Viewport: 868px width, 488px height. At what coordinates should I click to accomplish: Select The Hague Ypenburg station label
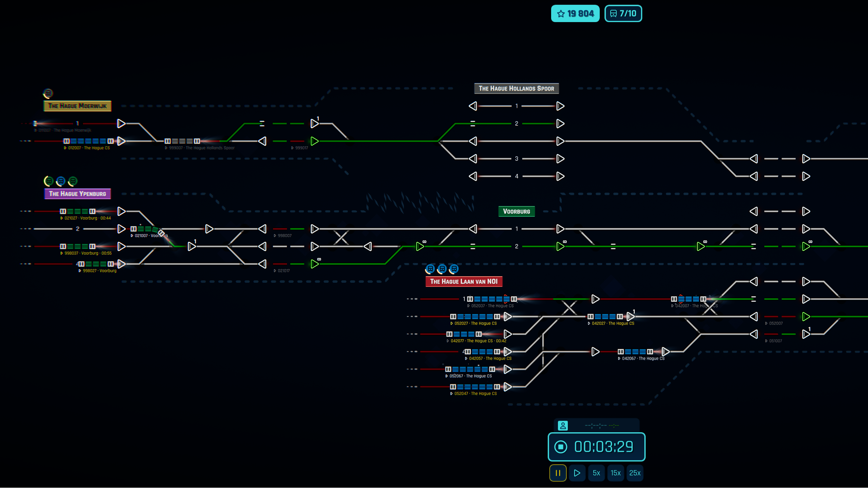[78, 194]
